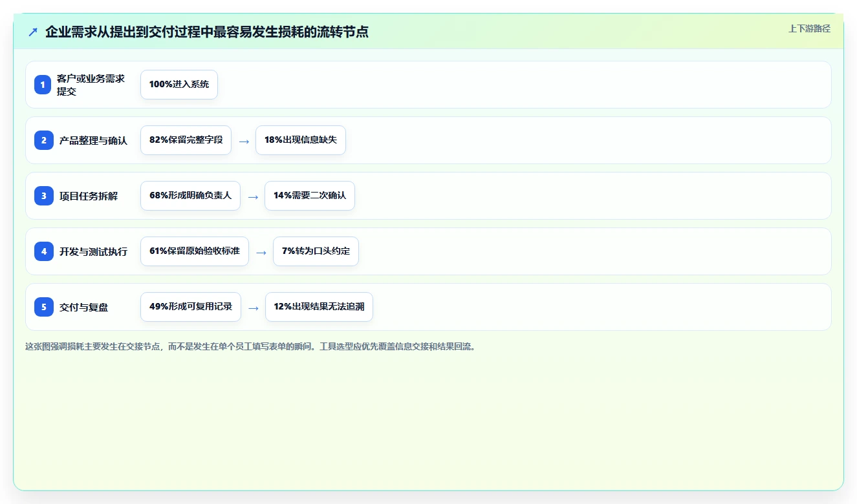Click step number badge 5

pos(44,307)
